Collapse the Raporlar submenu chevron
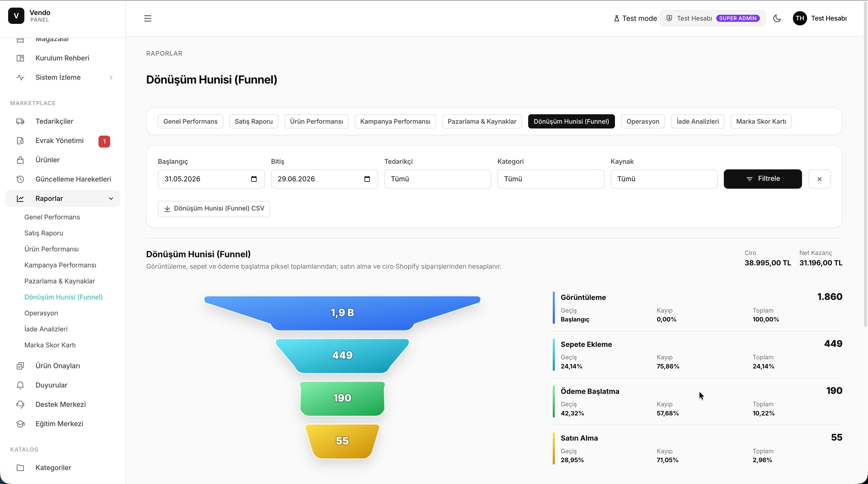Viewport: 868px width, 484px height. [111, 199]
